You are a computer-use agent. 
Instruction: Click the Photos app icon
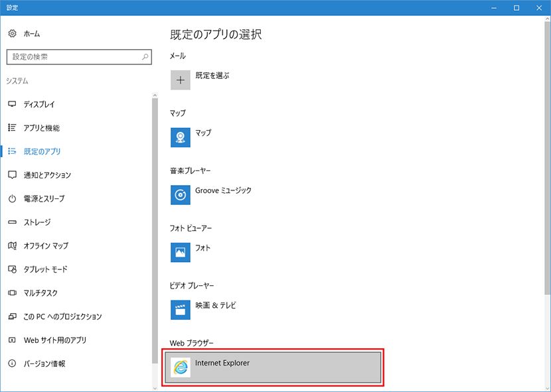pyautogui.click(x=181, y=252)
